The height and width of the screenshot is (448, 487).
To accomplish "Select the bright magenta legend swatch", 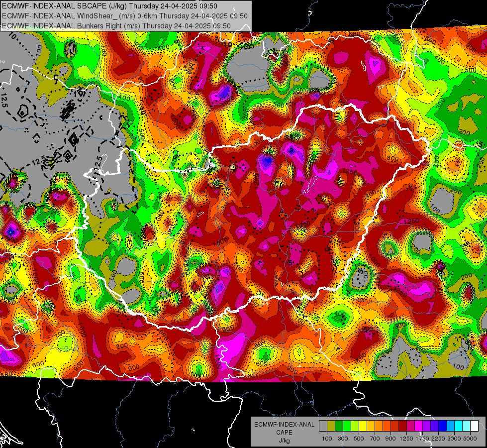I will point(419,426).
